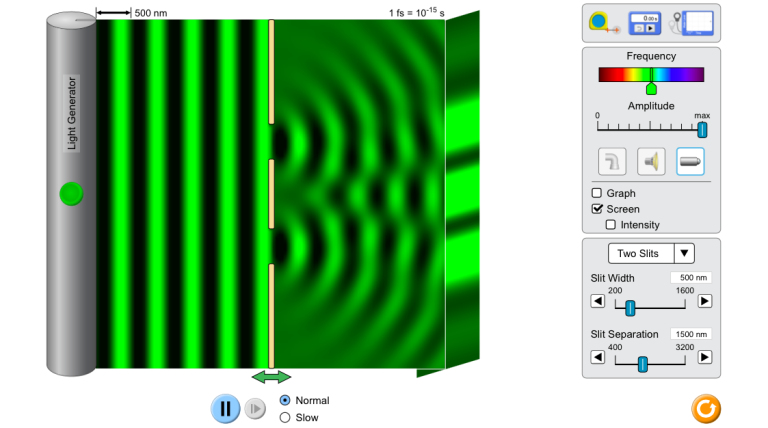
Task: Open the stopwatch timer tool
Action: click(x=645, y=23)
